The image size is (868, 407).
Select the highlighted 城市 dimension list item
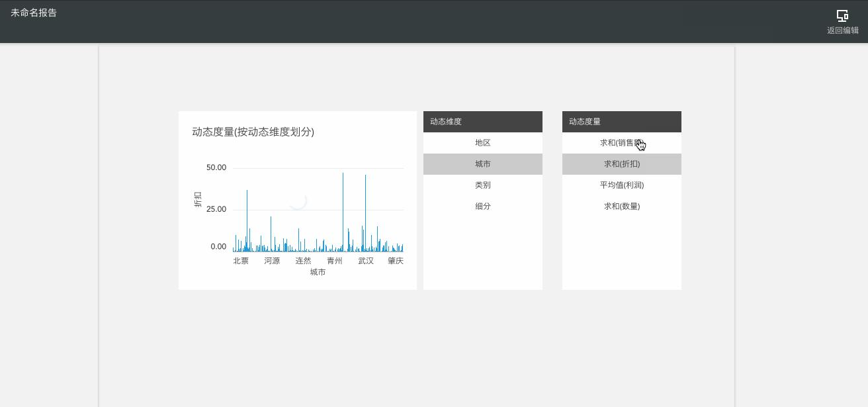point(482,164)
